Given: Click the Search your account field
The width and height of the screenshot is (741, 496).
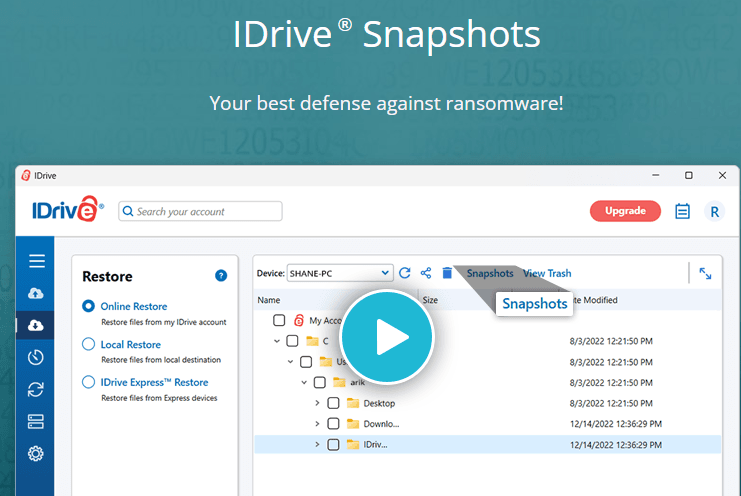Looking at the screenshot, I should point(200,211).
